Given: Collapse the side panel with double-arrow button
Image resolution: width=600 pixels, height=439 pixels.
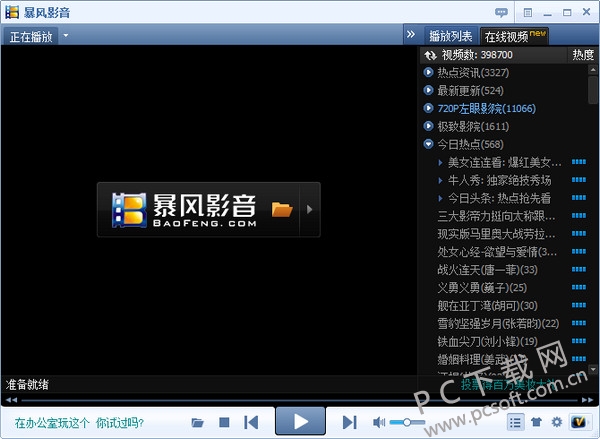Looking at the screenshot, I should point(411,34).
